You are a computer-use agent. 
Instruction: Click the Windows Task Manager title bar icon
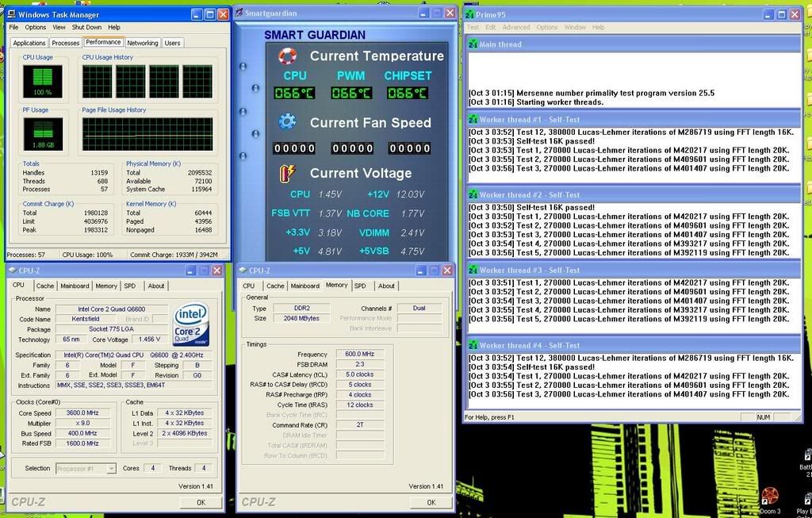(11, 14)
